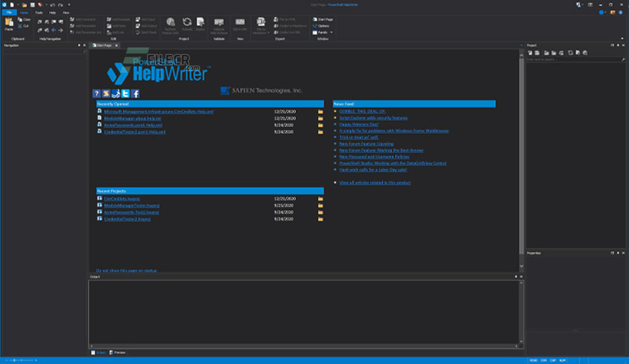Open the File ribbon tab
629x364 pixels.
point(9,13)
